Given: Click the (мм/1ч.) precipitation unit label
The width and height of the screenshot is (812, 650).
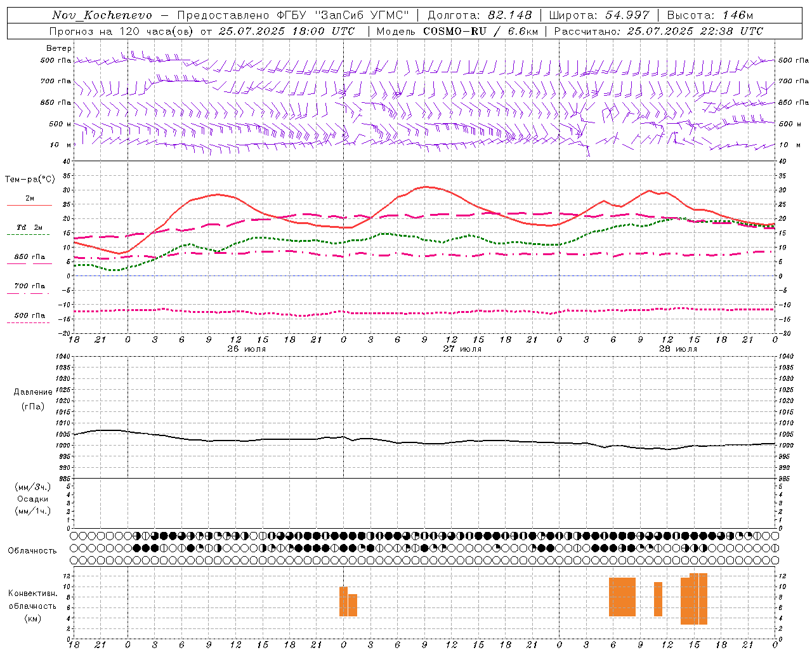Looking at the screenshot, I should [x=33, y=511].
